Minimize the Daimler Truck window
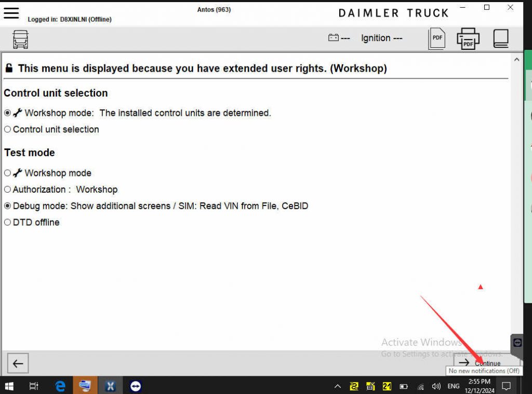 click(x=462, y=7)
